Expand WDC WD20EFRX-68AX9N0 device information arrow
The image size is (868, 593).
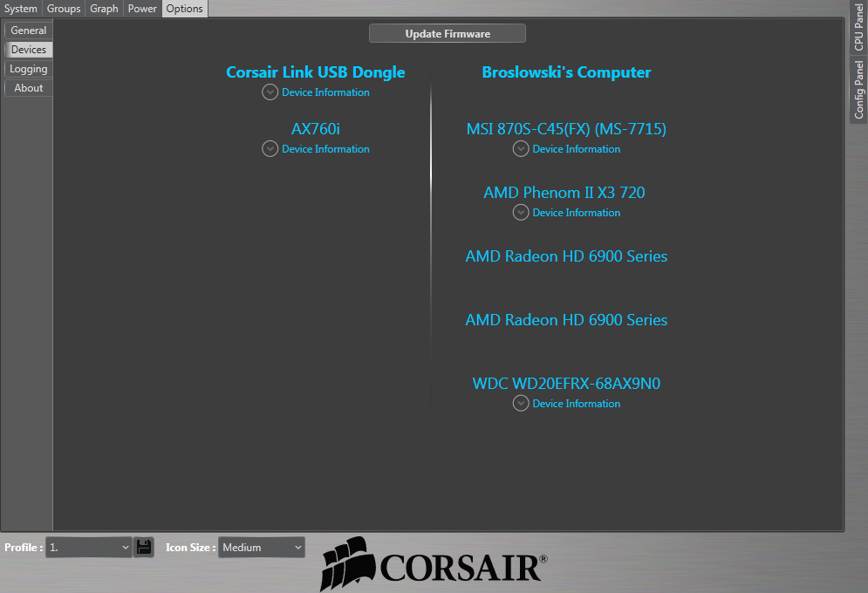pyautogui.click(x=520, y=403)
